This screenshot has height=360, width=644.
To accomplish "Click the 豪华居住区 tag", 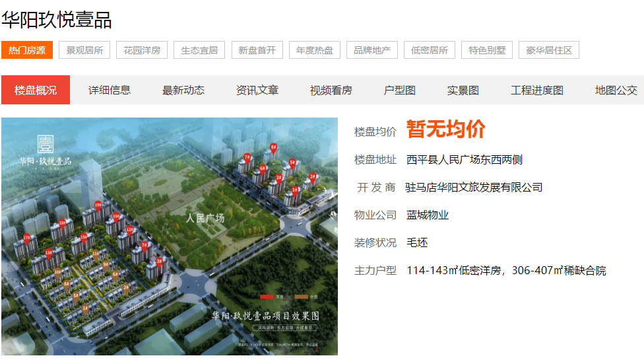I will pos(549,50).
